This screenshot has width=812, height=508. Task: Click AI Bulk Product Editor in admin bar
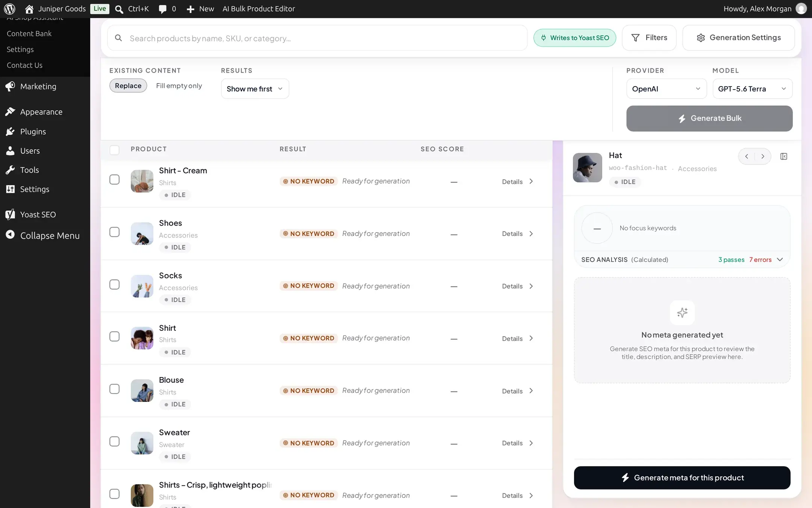(259, 9)
